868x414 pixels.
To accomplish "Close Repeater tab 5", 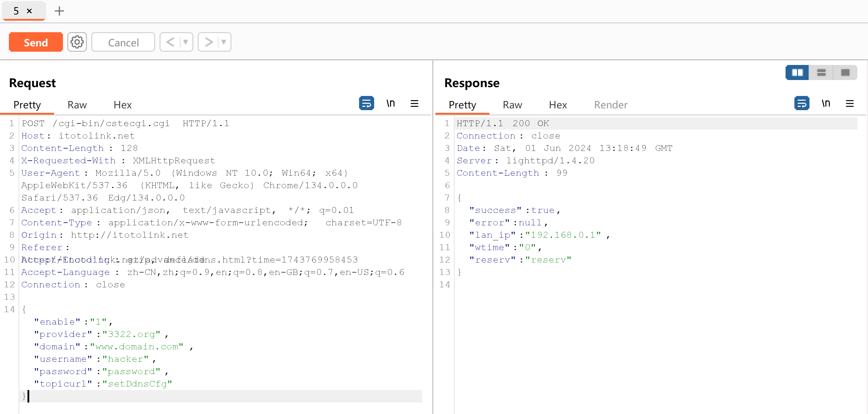I will [x=29, y=11].
